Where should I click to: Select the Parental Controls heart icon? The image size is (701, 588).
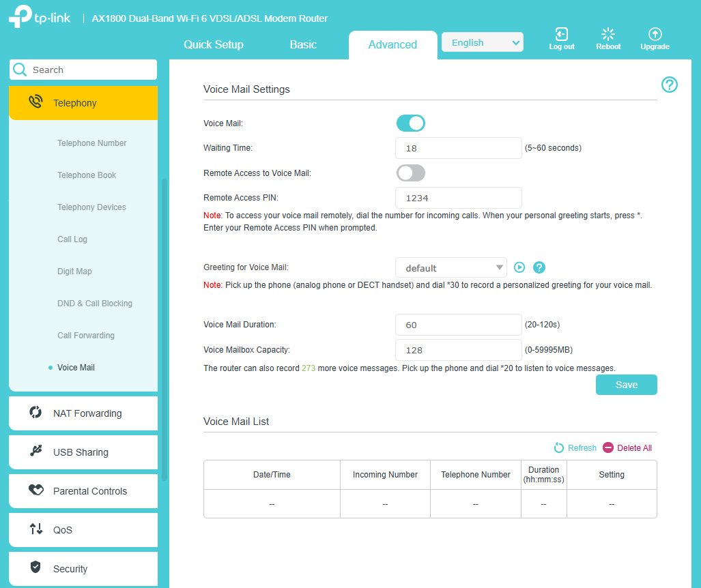(35, 491)
